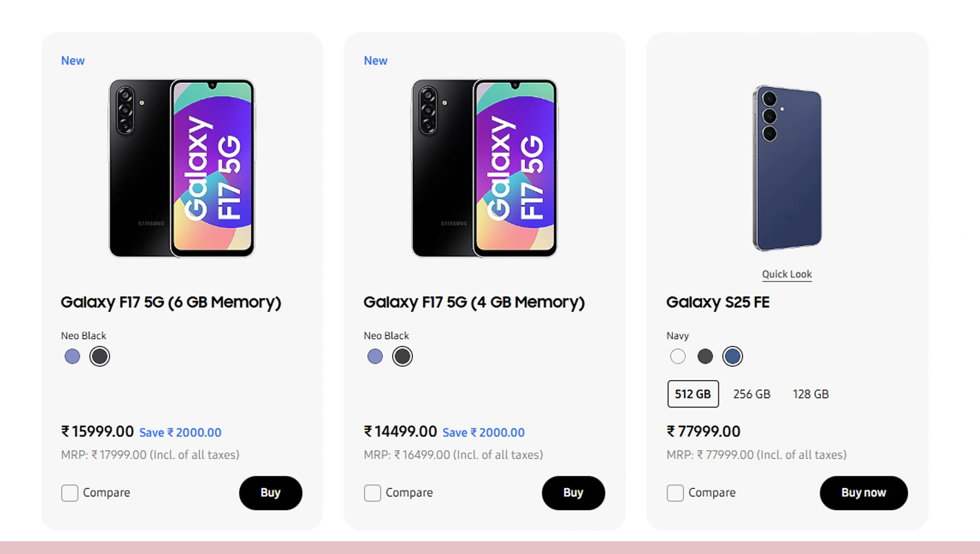Viewport: 980px width, 554px height.
Task: Open the Quick Look preview for Galaxy S25 FE
Action: [x=786, y=274]
